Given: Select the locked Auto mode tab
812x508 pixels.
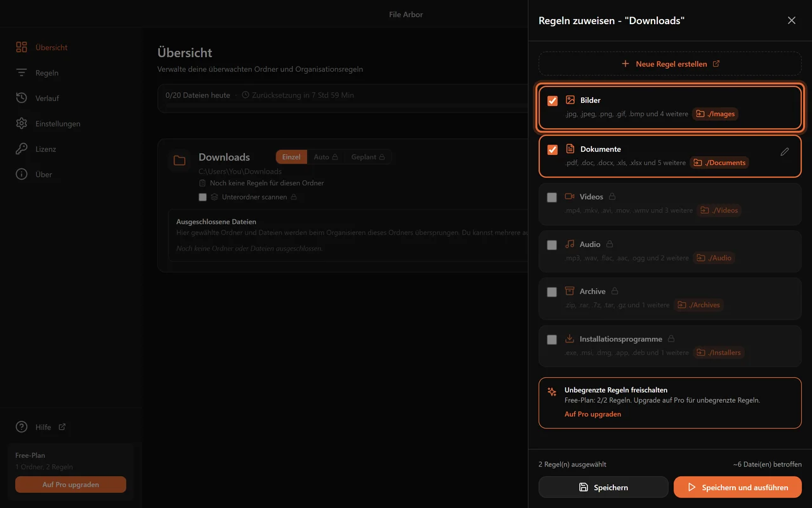Looking at the screenshot, I should [325, 157].
